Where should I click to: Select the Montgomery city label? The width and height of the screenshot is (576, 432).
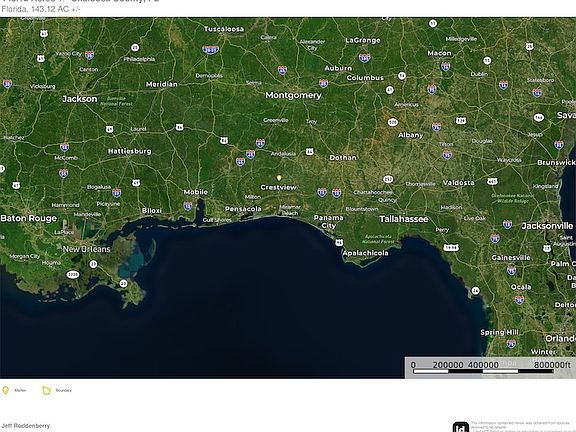tap(293, 96)
